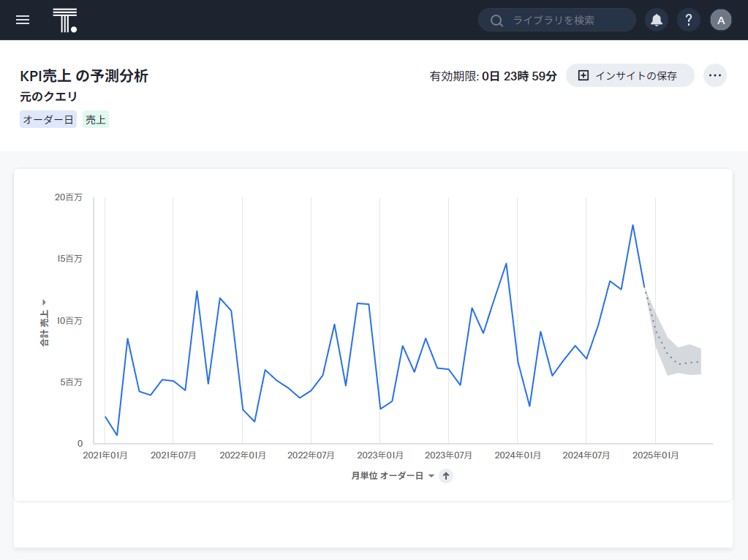This screenshot has width=748, height=560.
Task: Select the オーダー日 query chip
Action: click(48, 120)
